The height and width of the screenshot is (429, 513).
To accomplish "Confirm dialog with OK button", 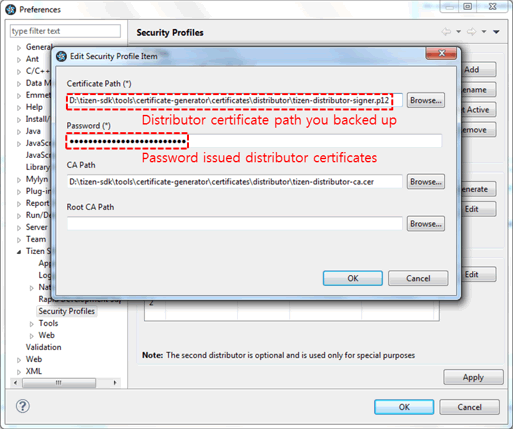I will [x=353, y=278].
